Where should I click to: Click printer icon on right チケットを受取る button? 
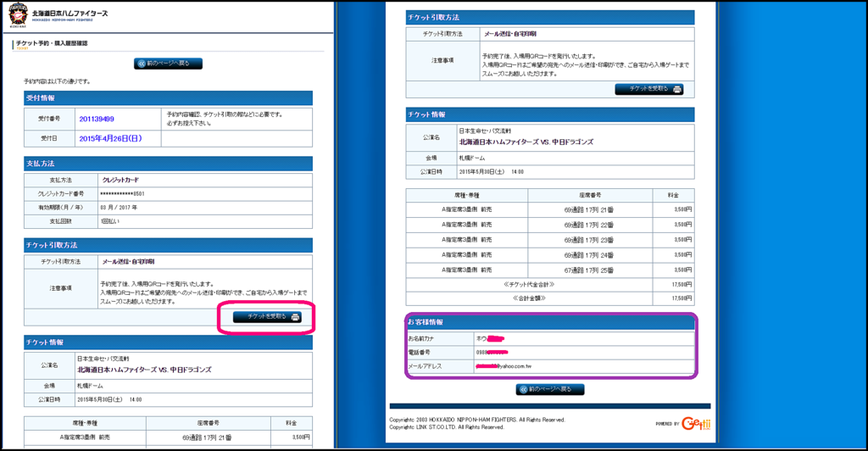(677, 89)
